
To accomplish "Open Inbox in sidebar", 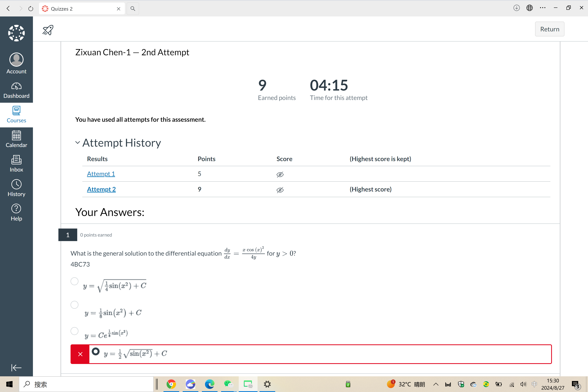I will [16, 164].
